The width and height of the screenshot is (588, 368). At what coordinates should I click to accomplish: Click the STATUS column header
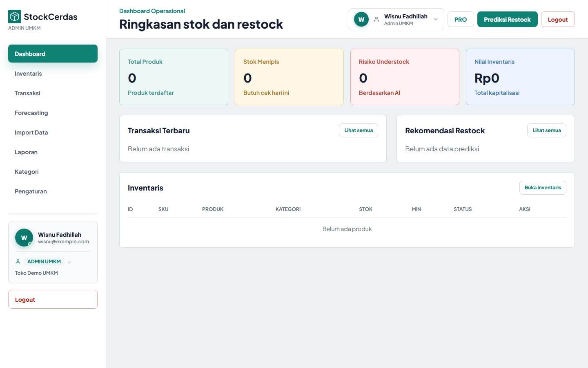coord(463,209)
